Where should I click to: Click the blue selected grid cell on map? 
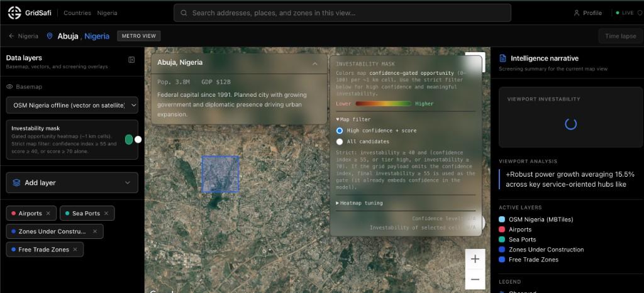[220, 174]
